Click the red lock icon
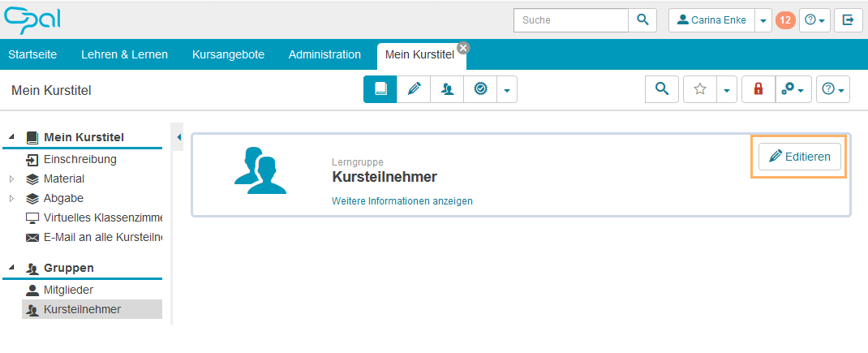Screen dimensions: 868x353 [x=758, y=89]
